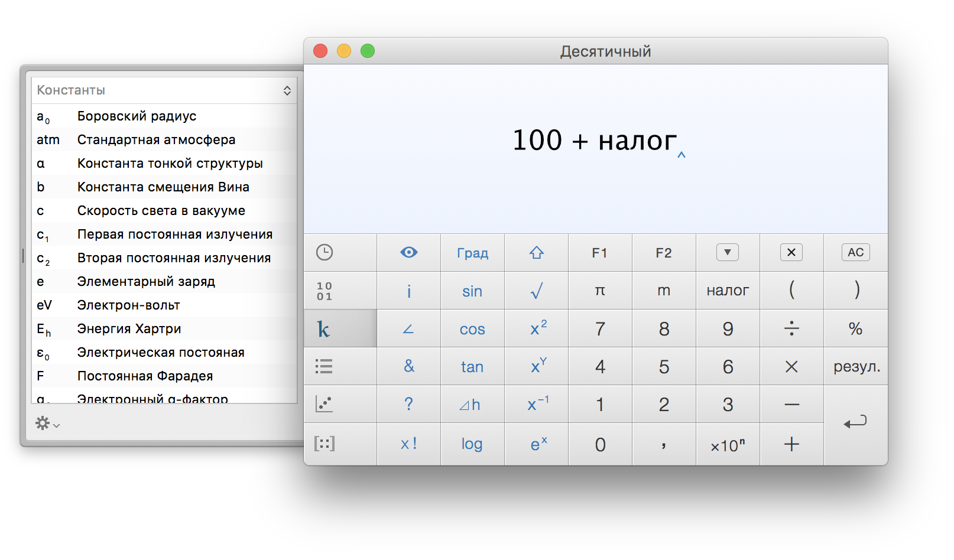Viewport: 954px width, 560px height.
Task: Select Скорость света в вакууме row
Action: click(164, 211)
